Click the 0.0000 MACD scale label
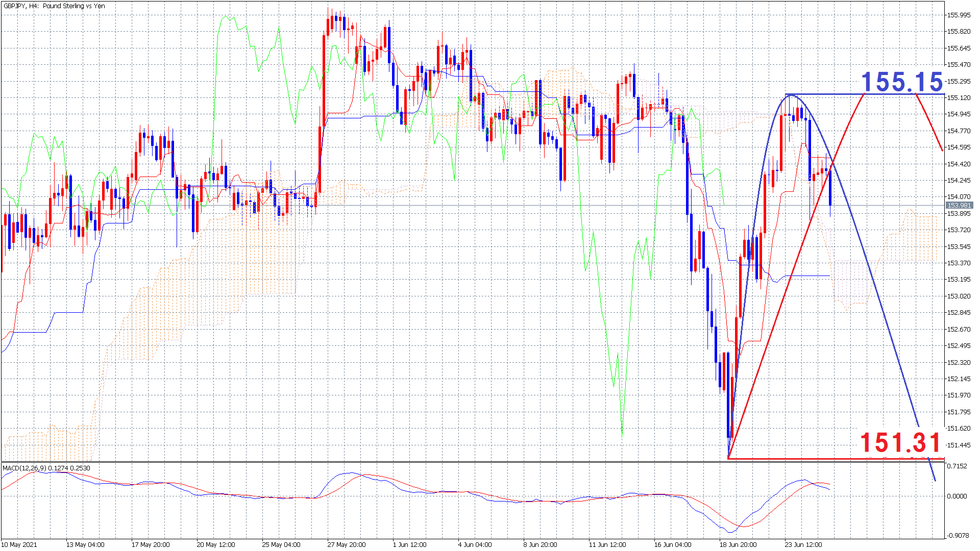980x551 pixels. (x=957, y=496)
